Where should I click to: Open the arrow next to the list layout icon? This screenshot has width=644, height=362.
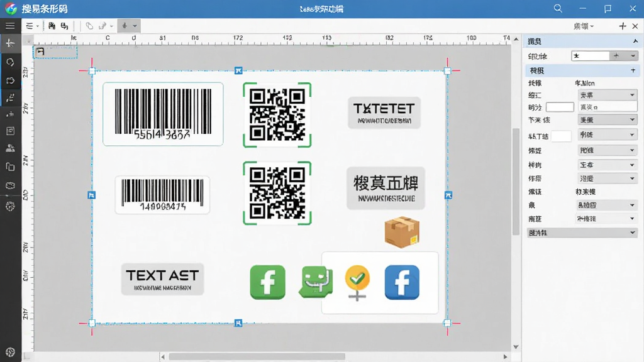pos(37,26)
